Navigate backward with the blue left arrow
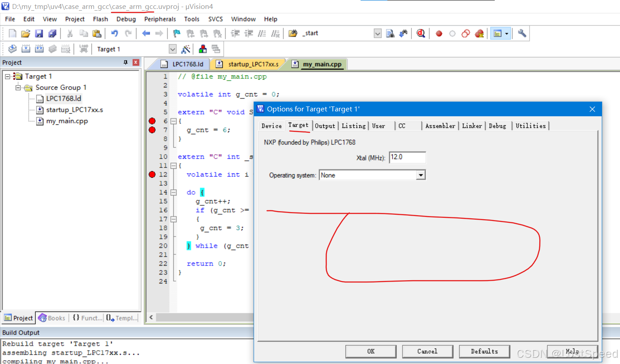Image resolution: width=620 pixels, height=364 pixels. [x=146, y=33]
